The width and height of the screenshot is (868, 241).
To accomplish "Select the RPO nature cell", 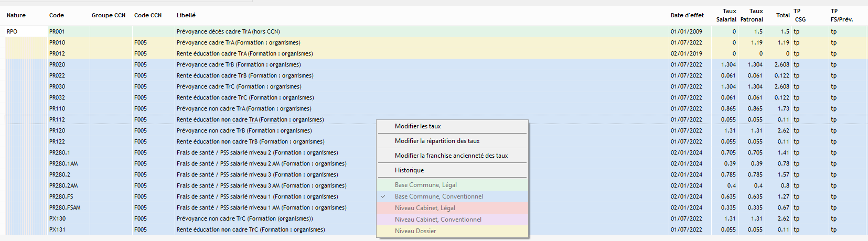I will [12, 31].
